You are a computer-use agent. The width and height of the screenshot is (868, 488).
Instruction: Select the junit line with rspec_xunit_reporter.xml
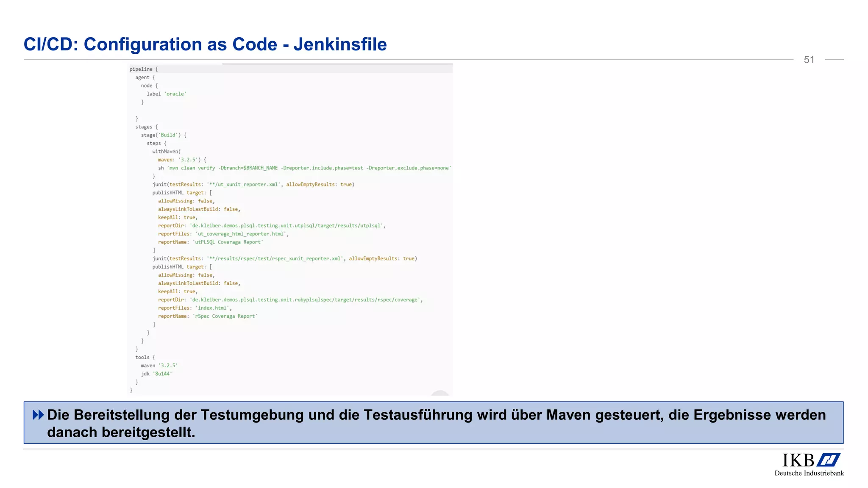click(285, 258)
